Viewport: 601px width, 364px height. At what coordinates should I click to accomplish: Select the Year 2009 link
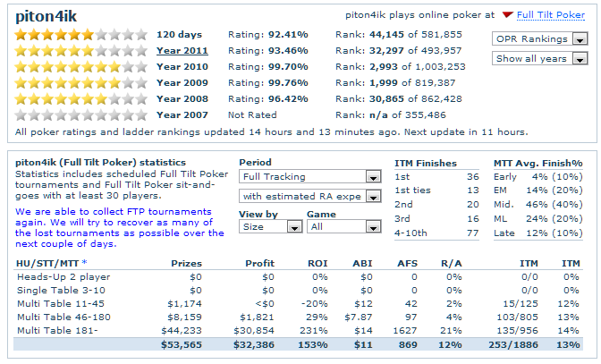182,82
